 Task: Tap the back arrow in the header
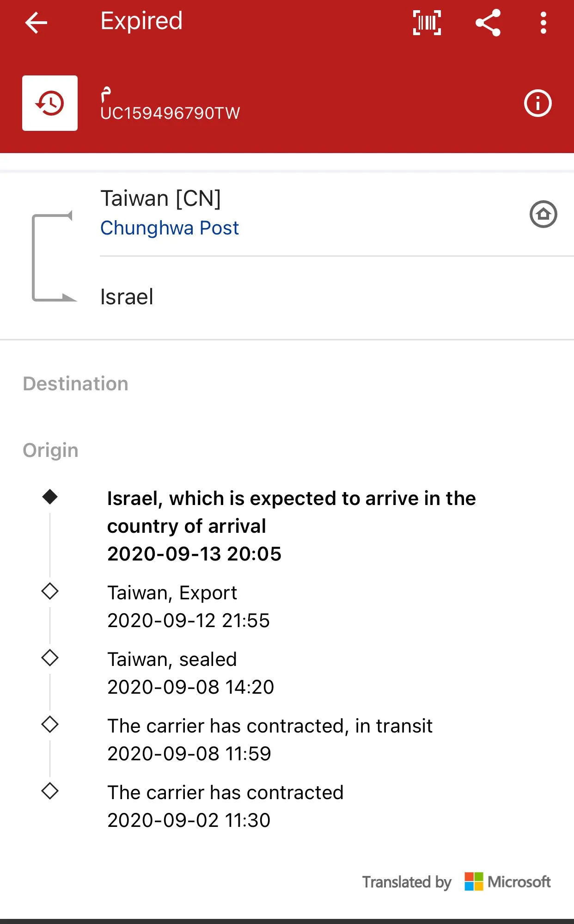36,23
